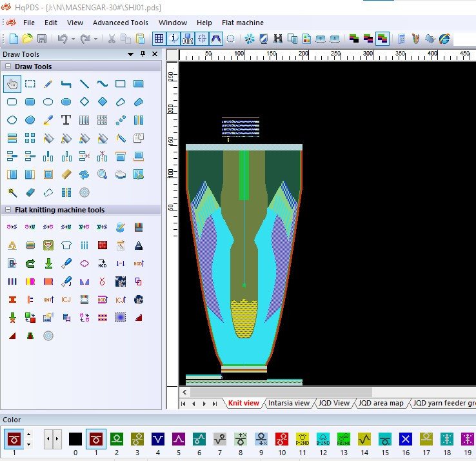The width and height of the screenshot is (476, 461).
Task: Select the magnifier zoom tool
Action: point(102,174)
